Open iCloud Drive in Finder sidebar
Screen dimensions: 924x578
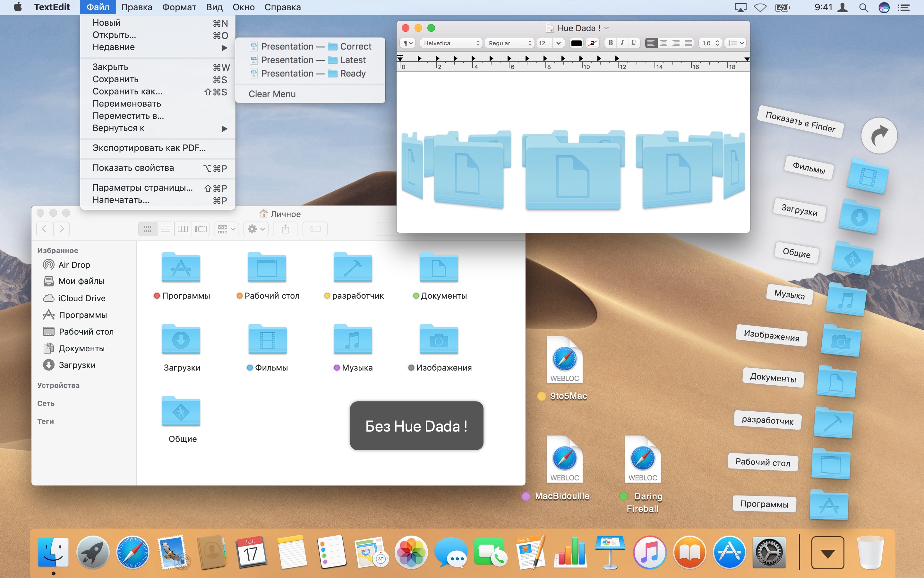pyautogui.click(x=74, y=298)
